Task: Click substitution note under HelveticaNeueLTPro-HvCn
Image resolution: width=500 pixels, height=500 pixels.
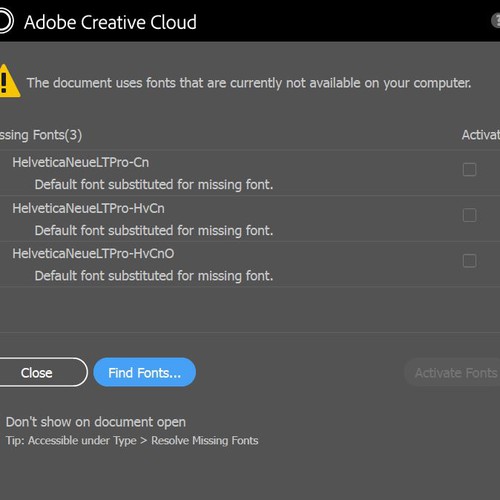Action: (x=154, y=230)
